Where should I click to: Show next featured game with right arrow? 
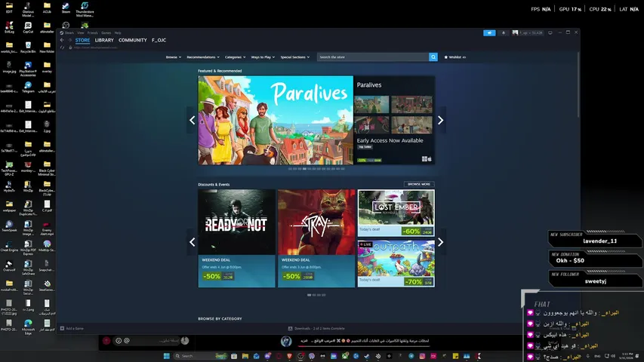pos(440,120)
